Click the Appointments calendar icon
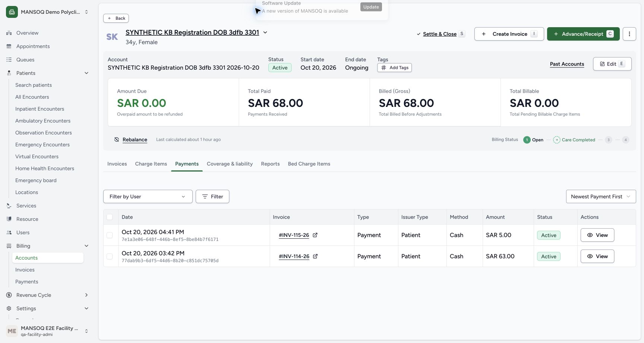644x343 pixels. point(9,46)
